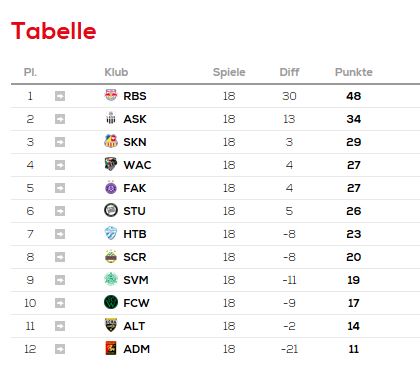This screenshot has width=420, height=384.
Task: Click trend arrow beside rank 1
Action: (x=60, y=96)
